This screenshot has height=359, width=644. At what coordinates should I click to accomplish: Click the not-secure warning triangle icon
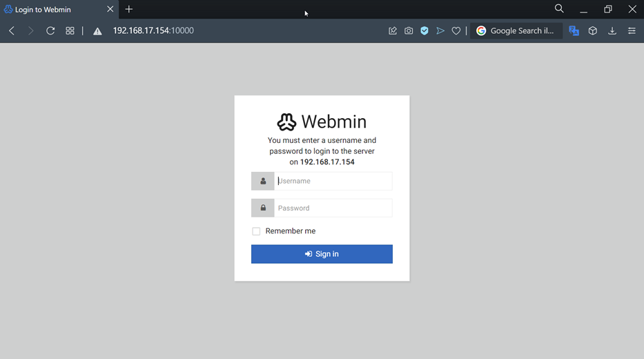pos(97,31)
